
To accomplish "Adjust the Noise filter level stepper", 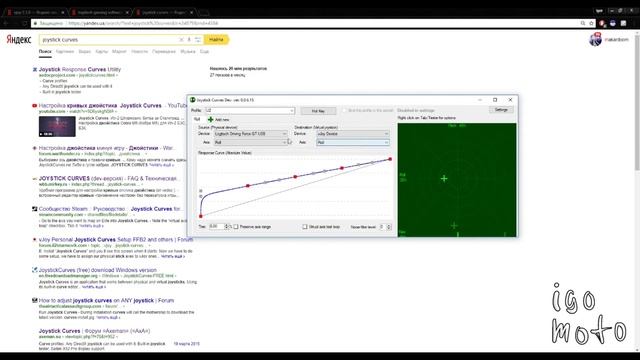I will pyautogui.click(x=389, y=227).
